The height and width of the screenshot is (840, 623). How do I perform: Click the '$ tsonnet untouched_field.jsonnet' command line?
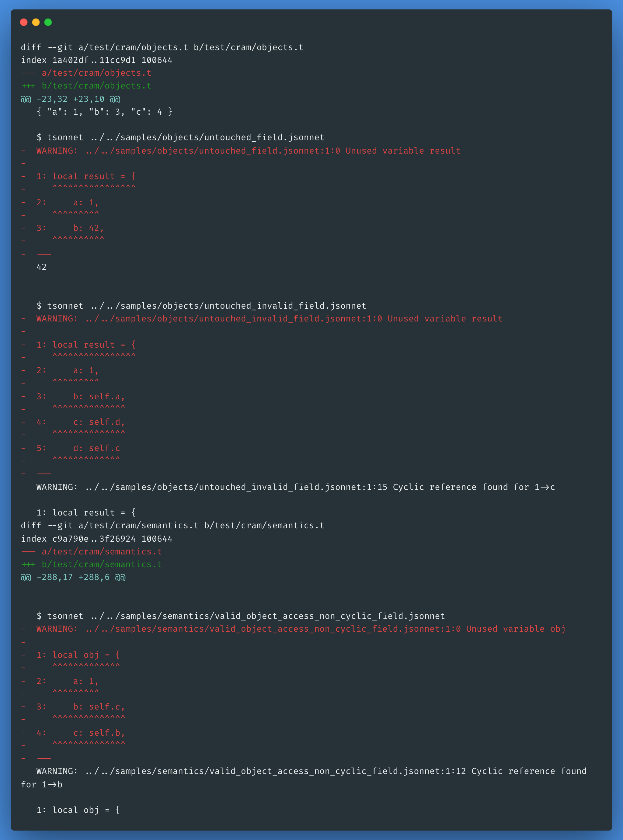tap(180, 137)
